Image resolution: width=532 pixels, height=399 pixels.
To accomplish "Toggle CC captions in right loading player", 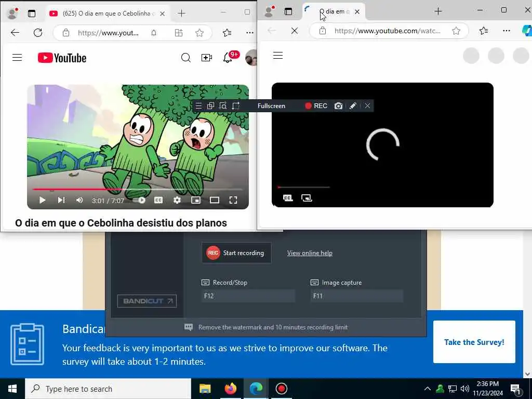I will click(288, 198).
